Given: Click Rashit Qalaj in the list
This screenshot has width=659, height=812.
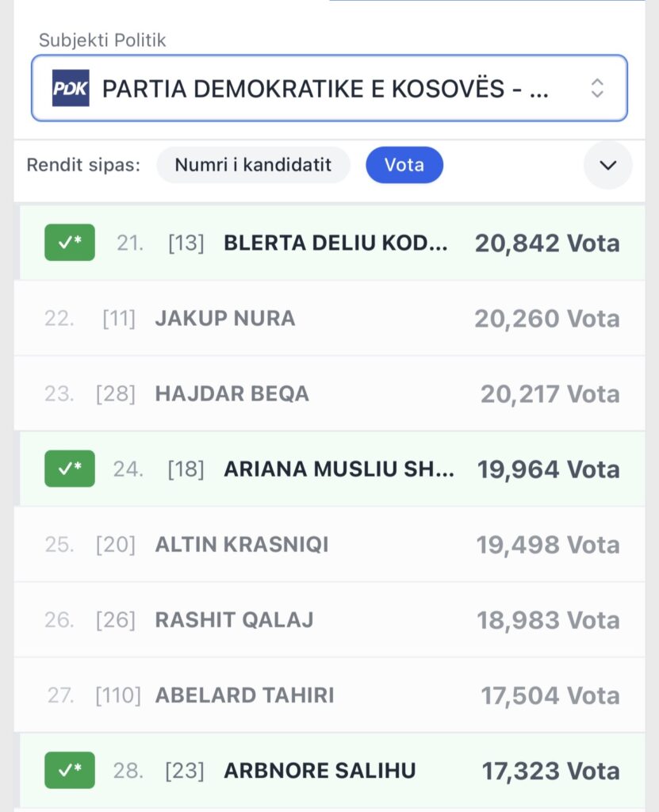Looking at the screenshot, I should [x=234, y=620].
